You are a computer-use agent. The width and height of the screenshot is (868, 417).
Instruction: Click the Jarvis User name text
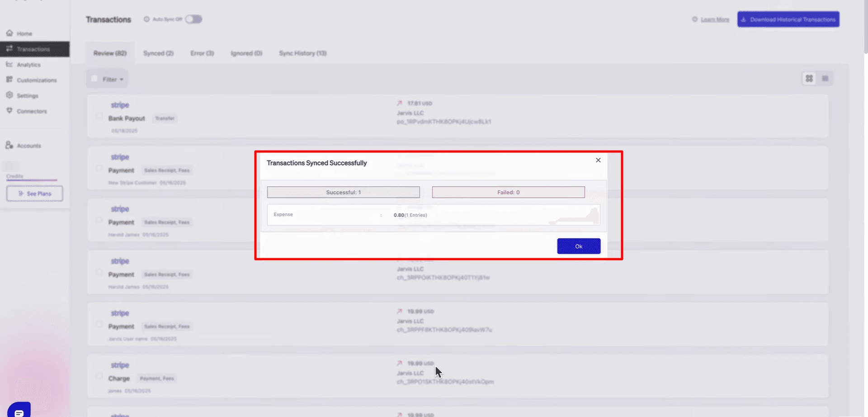click(128, 339)
